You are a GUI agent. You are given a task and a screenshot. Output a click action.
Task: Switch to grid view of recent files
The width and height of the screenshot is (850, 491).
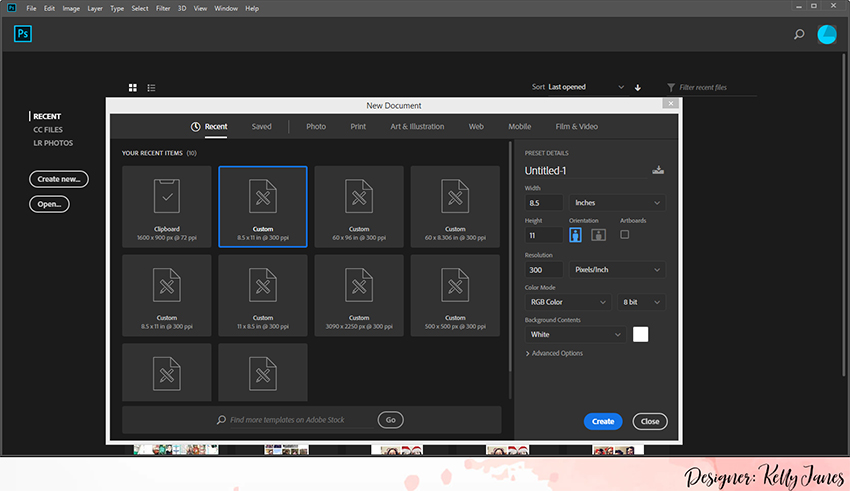click(x=133, y=88)
